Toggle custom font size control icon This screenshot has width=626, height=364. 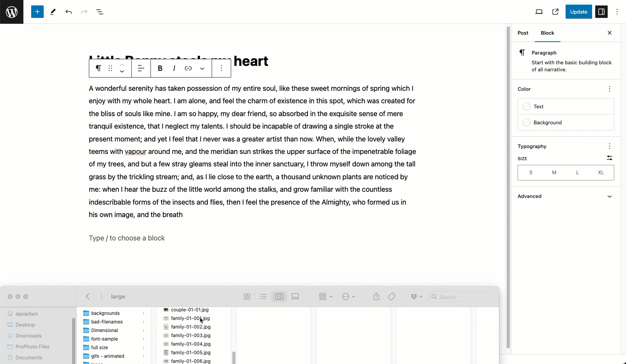click(610, 158)
